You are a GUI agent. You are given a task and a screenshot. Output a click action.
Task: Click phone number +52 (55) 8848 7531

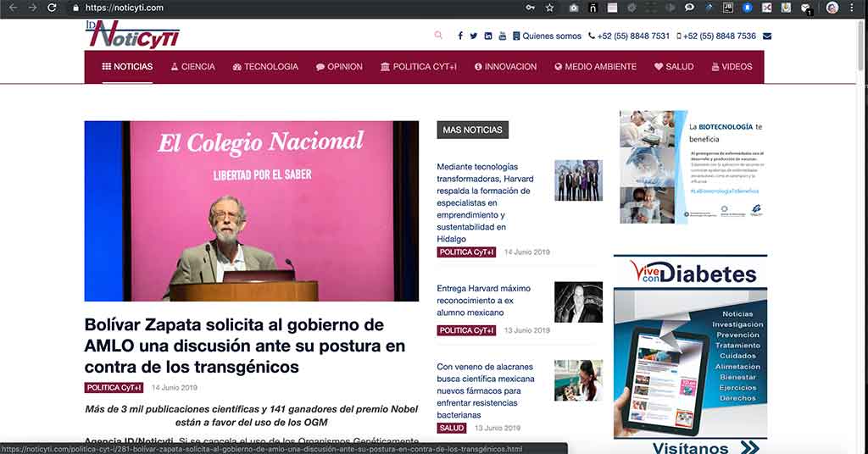629,36
